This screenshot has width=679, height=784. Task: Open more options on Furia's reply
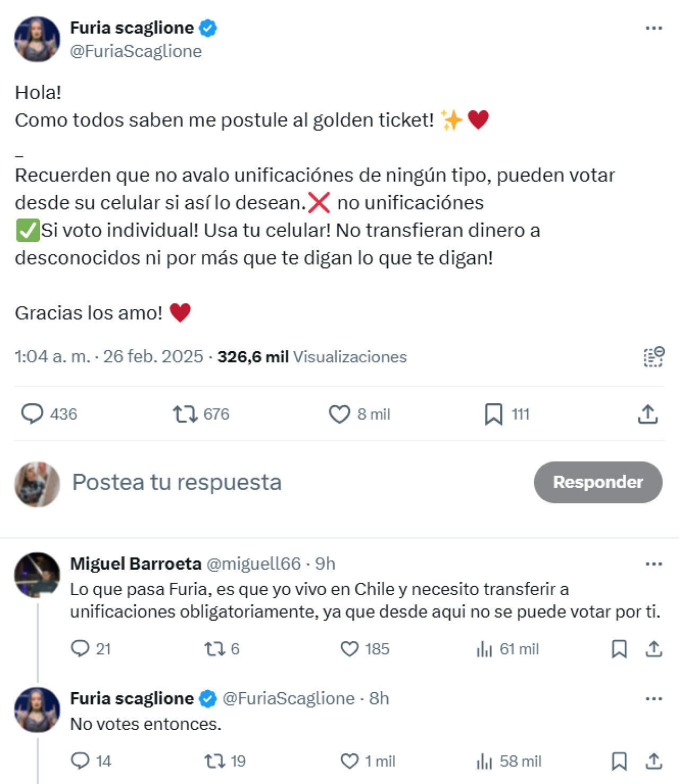(x=654, y=699)
